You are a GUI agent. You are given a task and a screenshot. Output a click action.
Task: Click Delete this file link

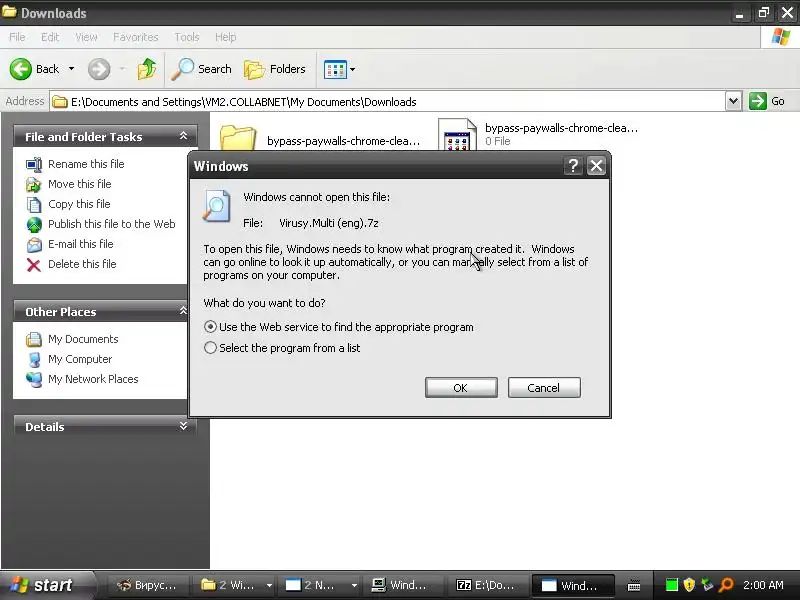tap(82, 264)
